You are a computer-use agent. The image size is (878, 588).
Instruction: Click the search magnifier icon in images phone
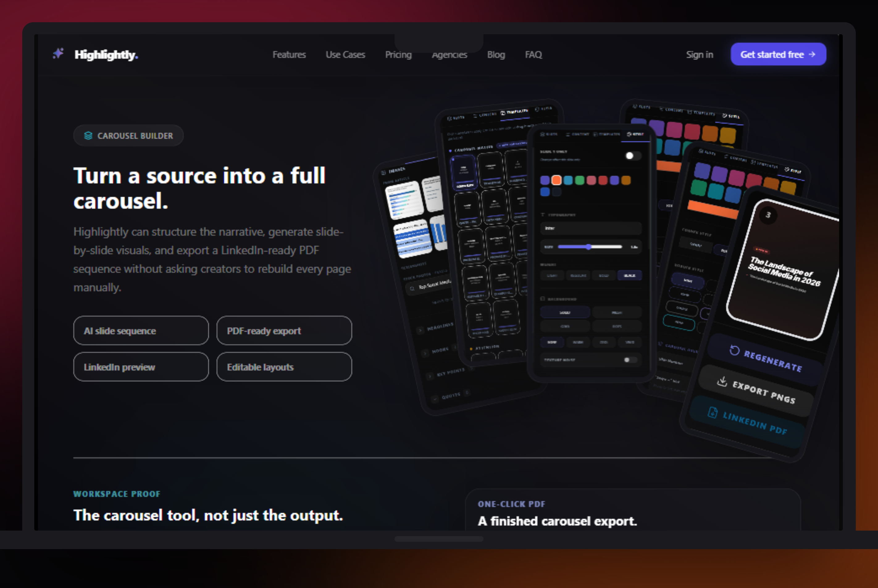(412, 288)
